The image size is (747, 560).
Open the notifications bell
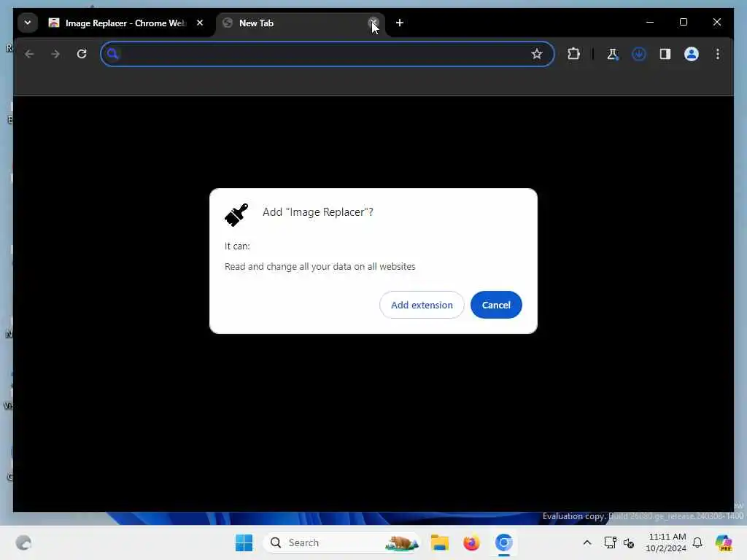click(697, 542)
